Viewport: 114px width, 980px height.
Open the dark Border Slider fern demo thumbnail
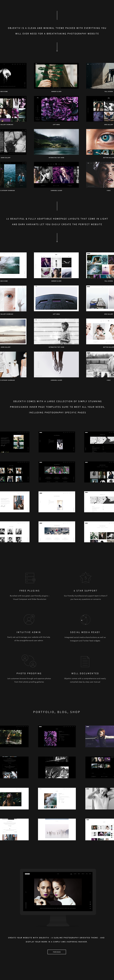(56, 76)
